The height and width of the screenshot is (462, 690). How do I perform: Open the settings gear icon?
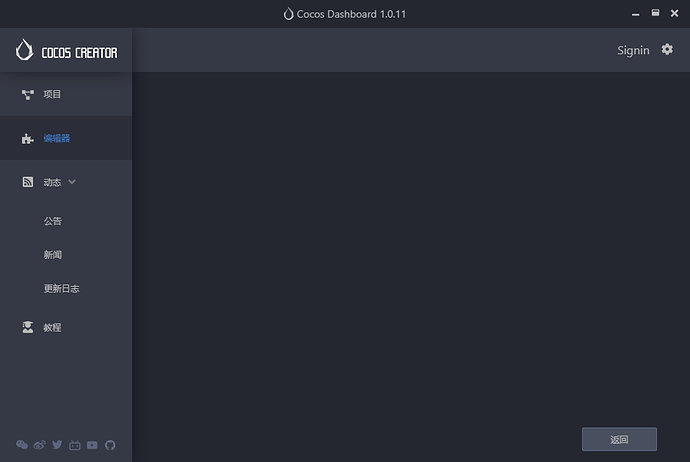tap(667, 49)
